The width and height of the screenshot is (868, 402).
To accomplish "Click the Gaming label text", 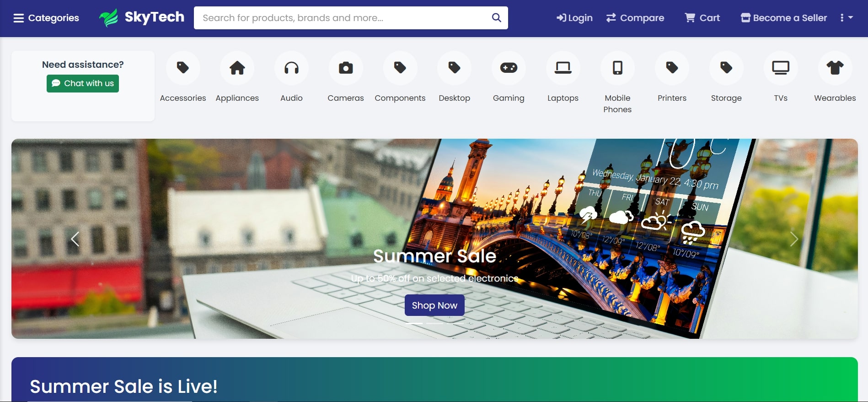I will (x=509, y=98).
